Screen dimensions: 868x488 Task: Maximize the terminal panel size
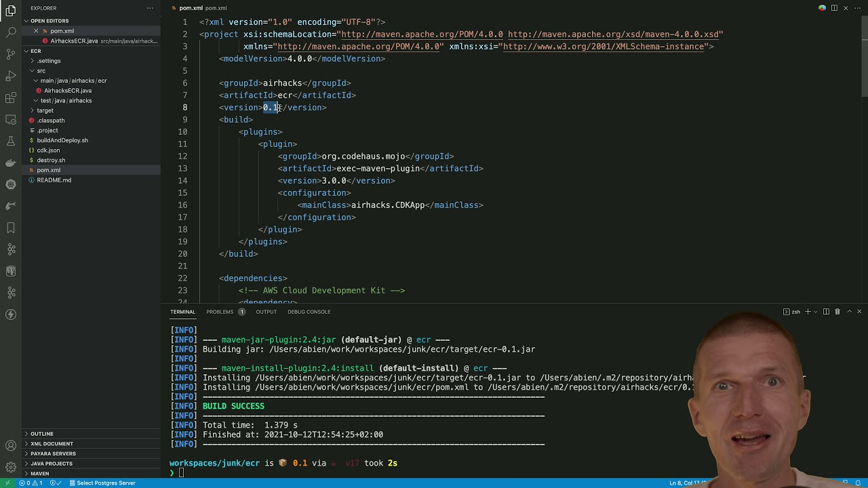(849, 312)
